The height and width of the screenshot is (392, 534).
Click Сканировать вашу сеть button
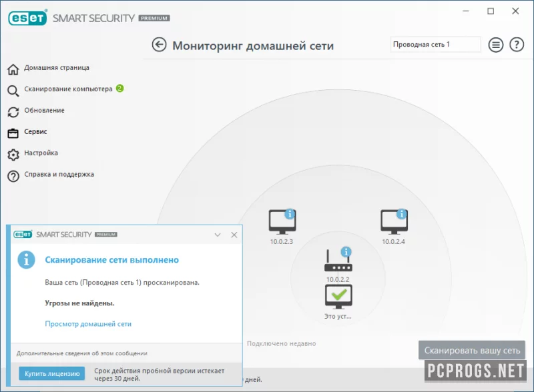click(472, 350)
